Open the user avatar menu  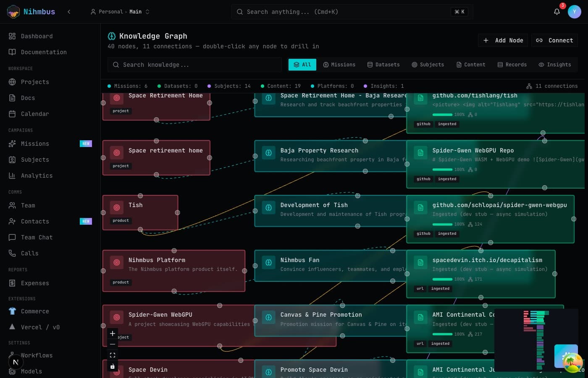[575, 12]
